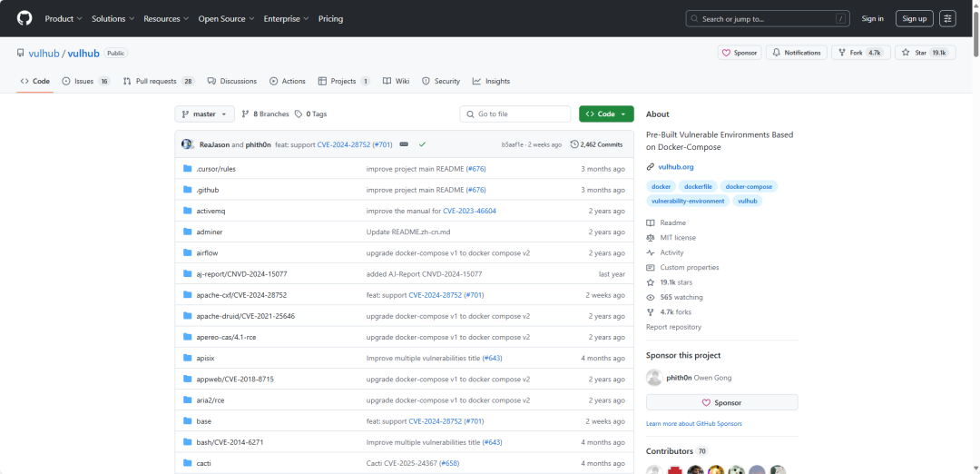The width and height of the screenshot is (980, 474).
Task: Click the Sign up button
Action: click(915, 19)
